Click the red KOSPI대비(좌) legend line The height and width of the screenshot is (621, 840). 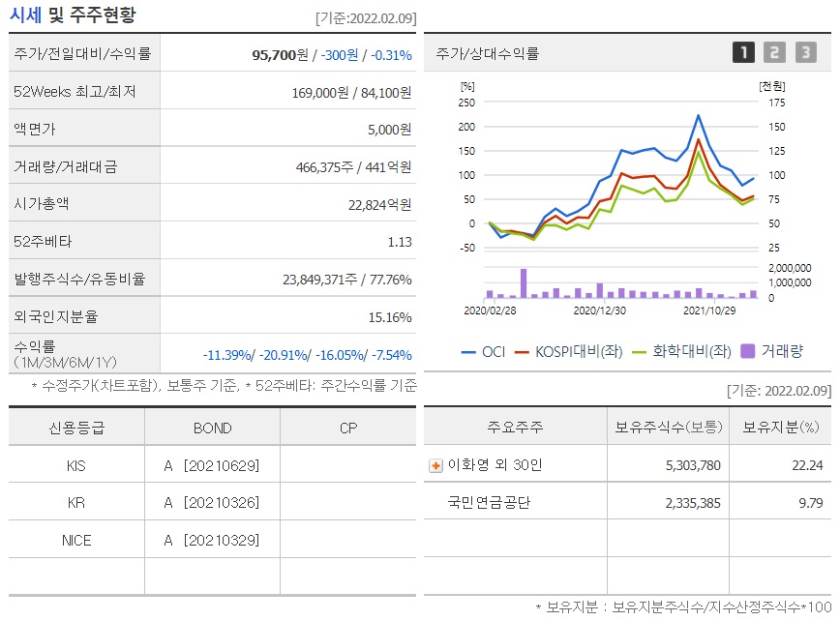pos(522,352)
